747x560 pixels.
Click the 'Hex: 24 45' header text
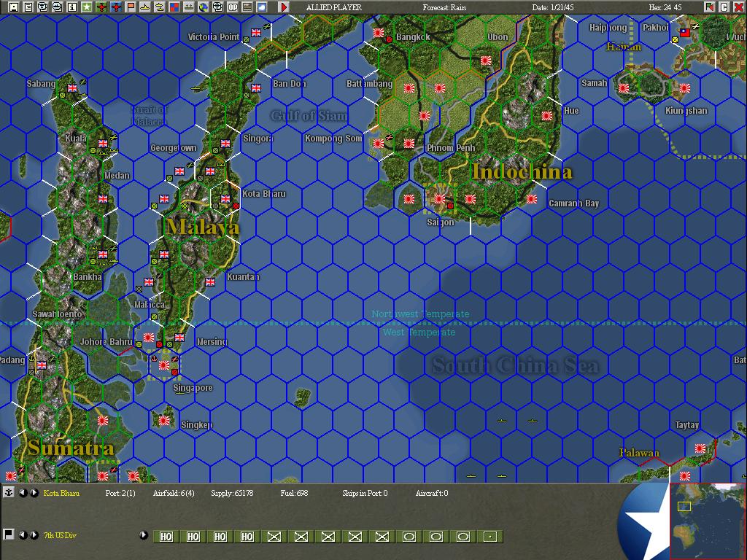point(665,7)
